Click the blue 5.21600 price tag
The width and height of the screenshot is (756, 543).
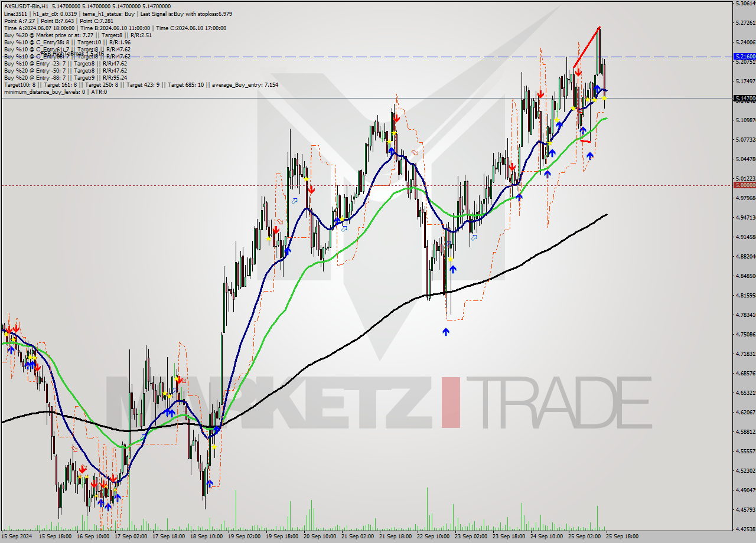(x=744, y=57)
